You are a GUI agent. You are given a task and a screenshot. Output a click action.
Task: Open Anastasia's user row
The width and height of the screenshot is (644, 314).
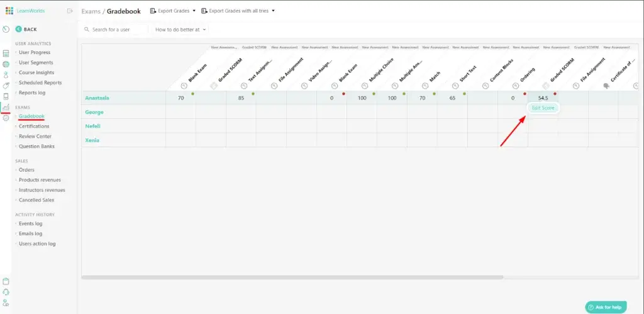[x=97, y=98]
